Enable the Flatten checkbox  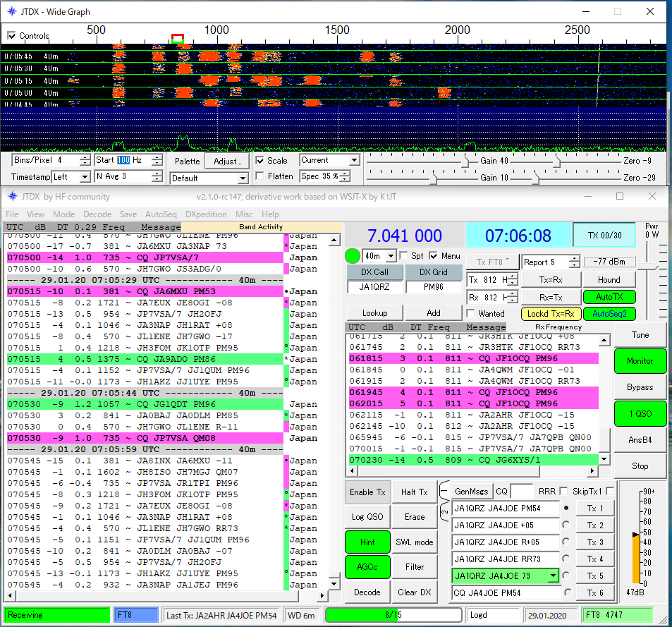tap(260, 176)
